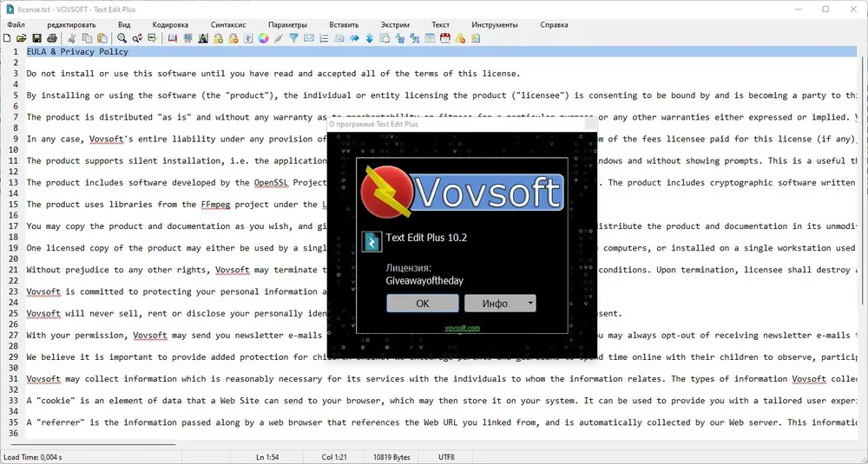Click the vertical blue double-arrow icon
Screen dimensions: 868x464
(369, 38)
